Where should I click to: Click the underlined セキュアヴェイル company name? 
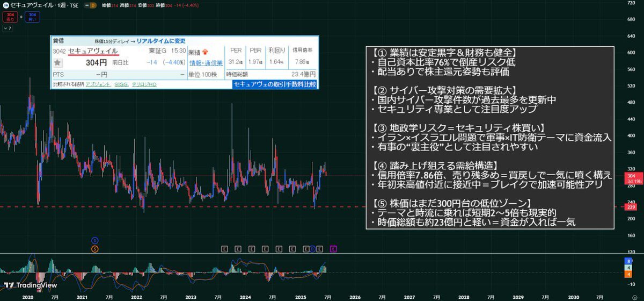(93, 51)
